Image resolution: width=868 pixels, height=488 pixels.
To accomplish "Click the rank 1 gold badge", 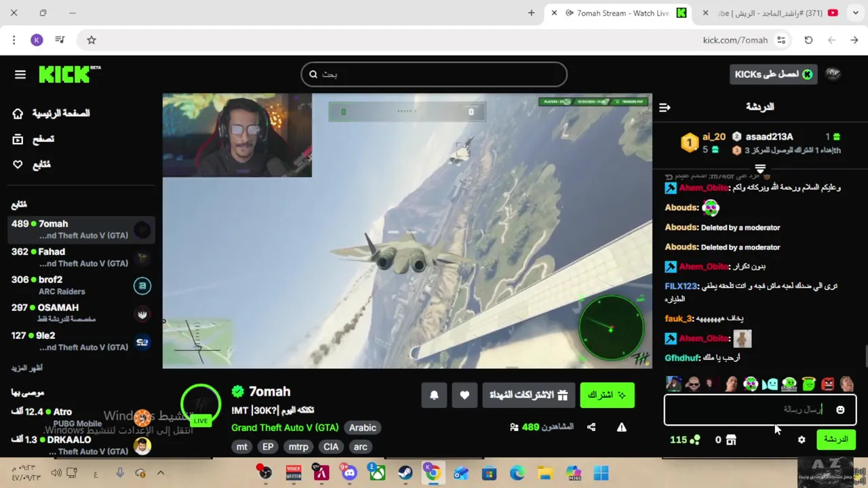I will (x=690, y=142).
